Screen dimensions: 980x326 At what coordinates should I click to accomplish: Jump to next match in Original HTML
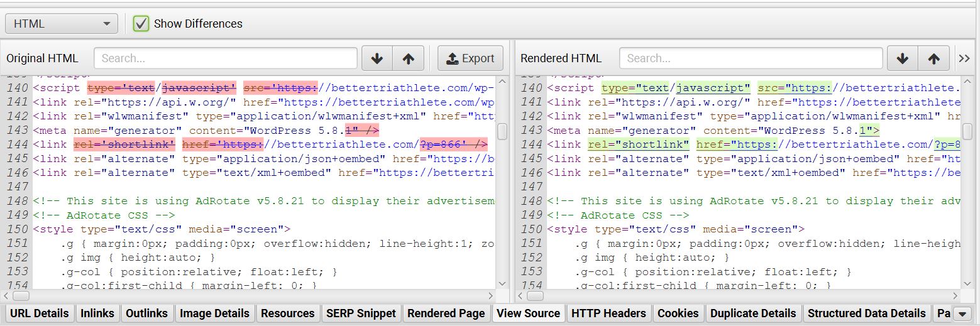click(x=377, y=58)
